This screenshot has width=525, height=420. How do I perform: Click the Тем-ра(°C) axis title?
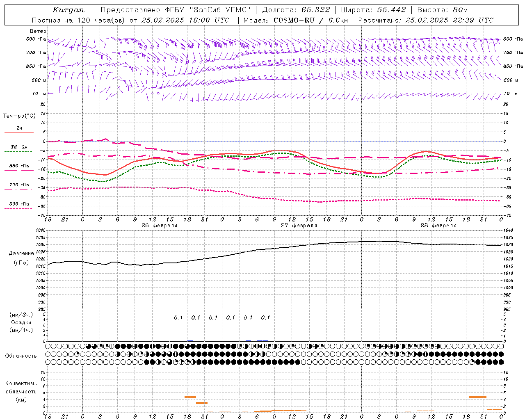19,116
